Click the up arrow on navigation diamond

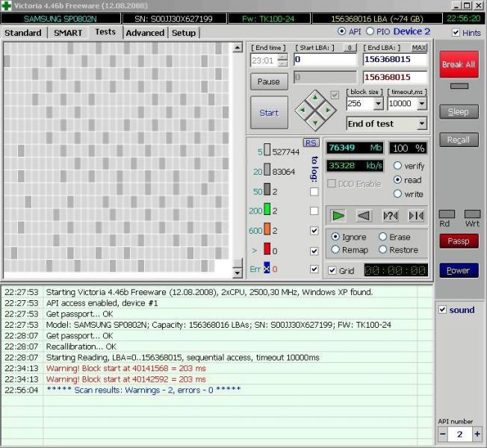pos(314,97)
